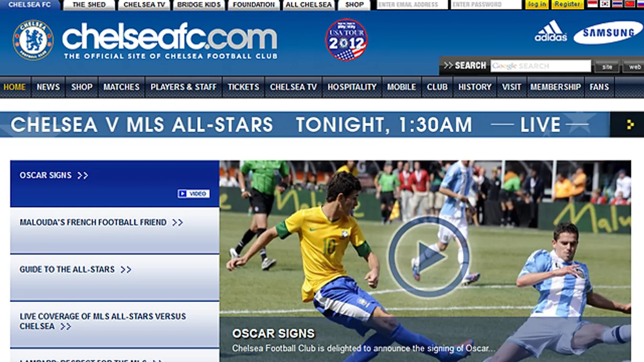Click the Enter Password field
644x362 pixels.
(486, 5)
